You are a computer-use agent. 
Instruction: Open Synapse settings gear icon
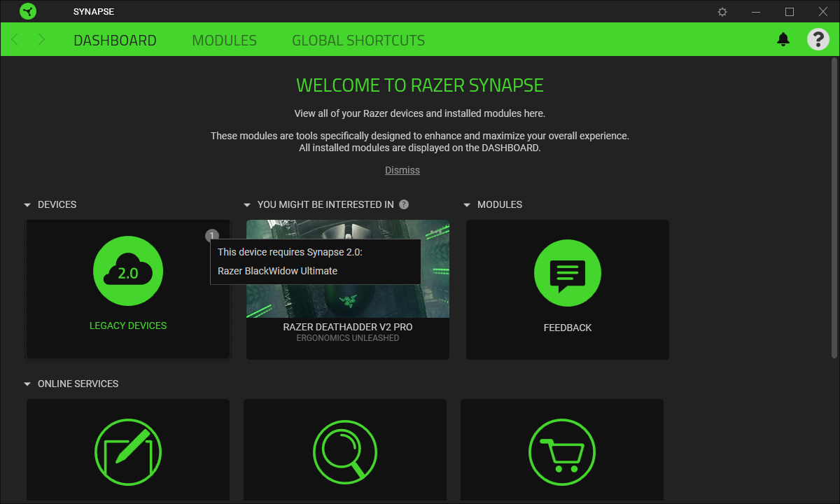click(x=723, y=12)
